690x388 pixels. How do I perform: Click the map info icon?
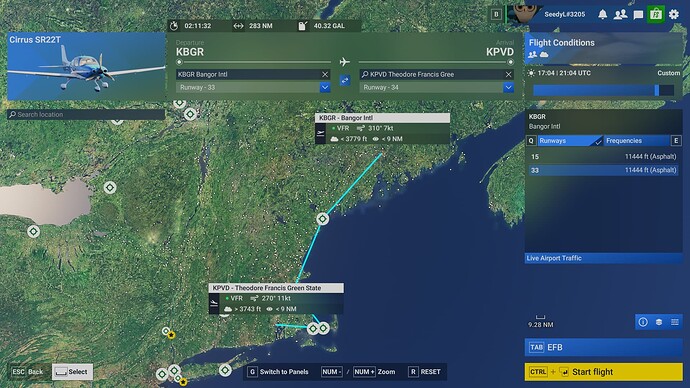643,322
